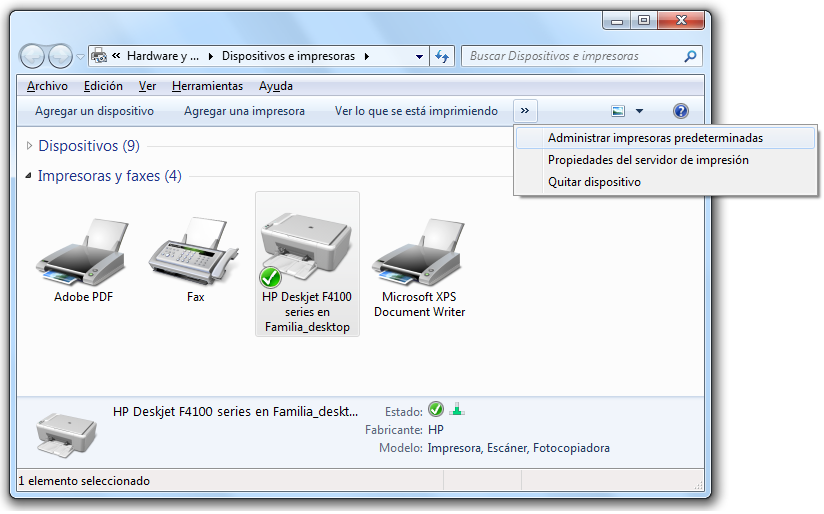Click the green check status icon in Estado
Image resolution: width=824 pixels, height=514 pixels.
(436, 409)
